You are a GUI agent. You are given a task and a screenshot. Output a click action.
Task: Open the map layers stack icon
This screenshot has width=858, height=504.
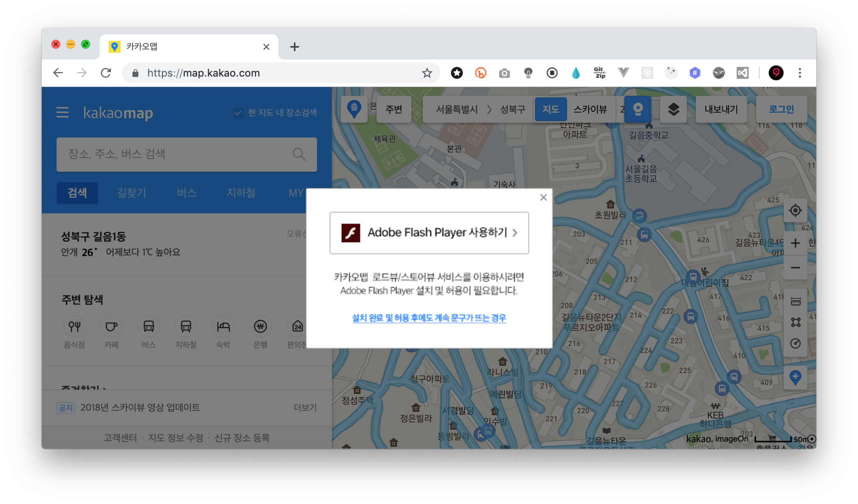[673, 109]
